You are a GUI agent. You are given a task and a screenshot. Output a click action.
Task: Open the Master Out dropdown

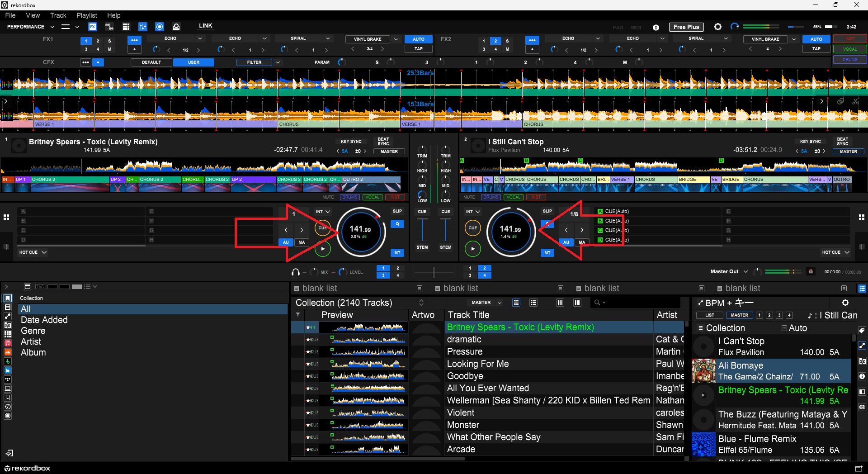745,271
